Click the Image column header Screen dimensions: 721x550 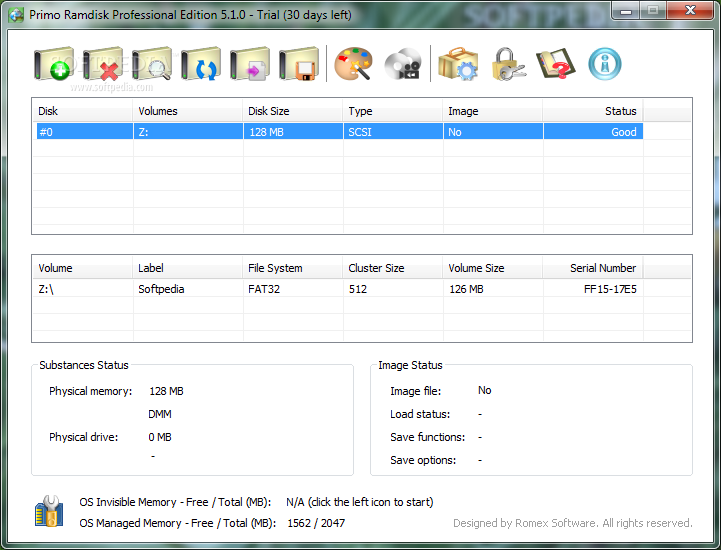493,111
